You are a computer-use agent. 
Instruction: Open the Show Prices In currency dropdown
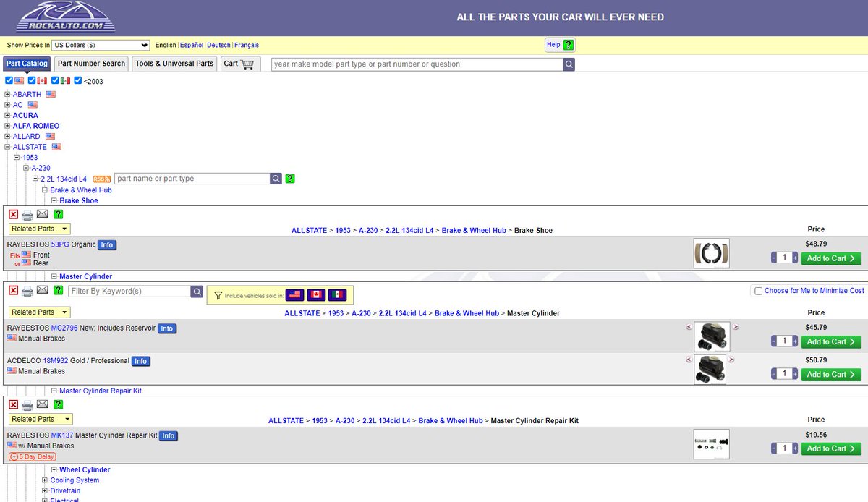coord(101,45)
